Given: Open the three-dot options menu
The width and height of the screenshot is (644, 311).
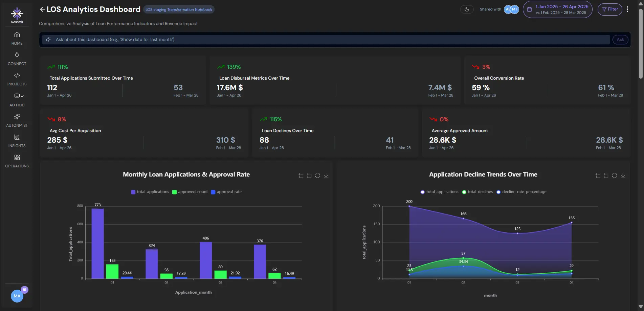Looking at the screenshot, I should pyautogui.click(x=627, y=9).
